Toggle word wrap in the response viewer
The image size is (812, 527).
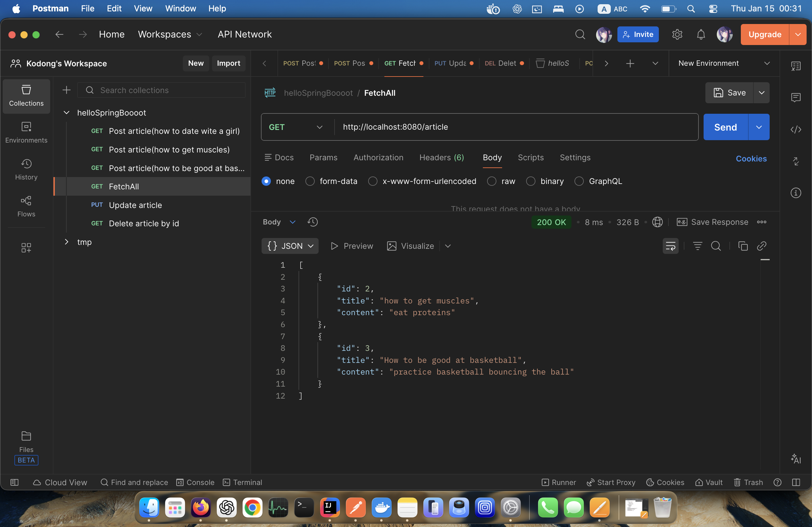coord(671,246)
